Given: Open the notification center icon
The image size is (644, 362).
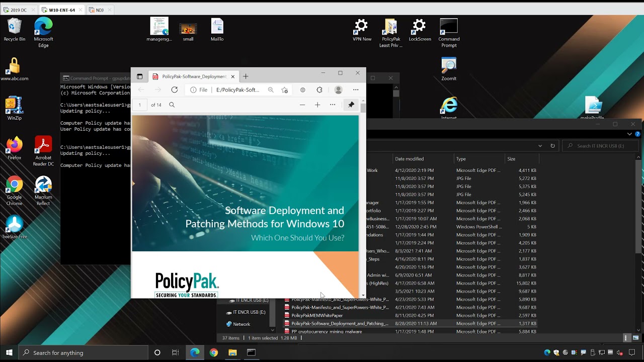Looking at the screenshot, I should tap(632, 352).
